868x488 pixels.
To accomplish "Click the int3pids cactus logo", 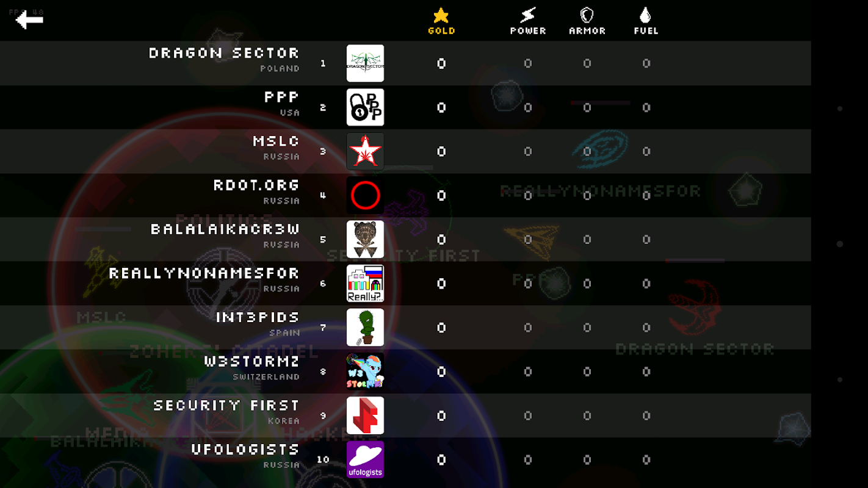I will (x=365, y=328).
